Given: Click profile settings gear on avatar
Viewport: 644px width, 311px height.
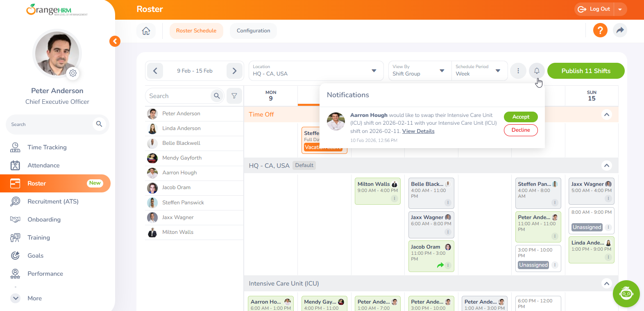Looking at the screenshot, I should click(73, 73).
